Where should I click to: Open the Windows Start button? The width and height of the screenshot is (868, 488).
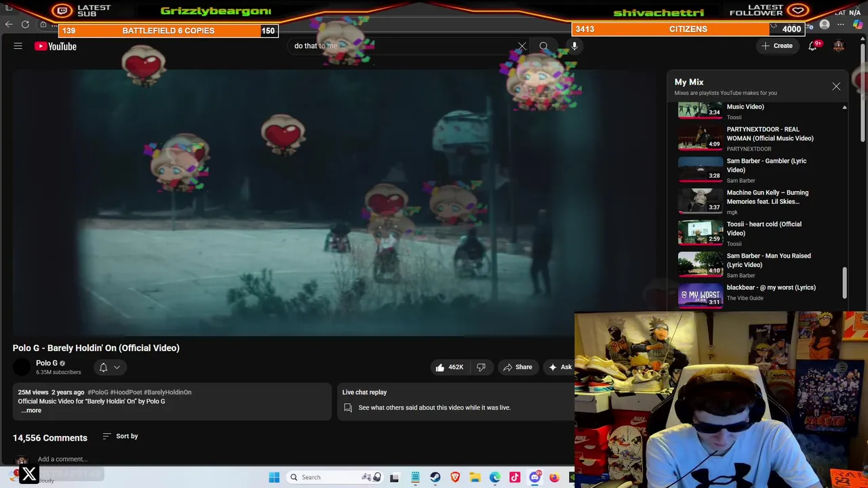pos(274,477)
